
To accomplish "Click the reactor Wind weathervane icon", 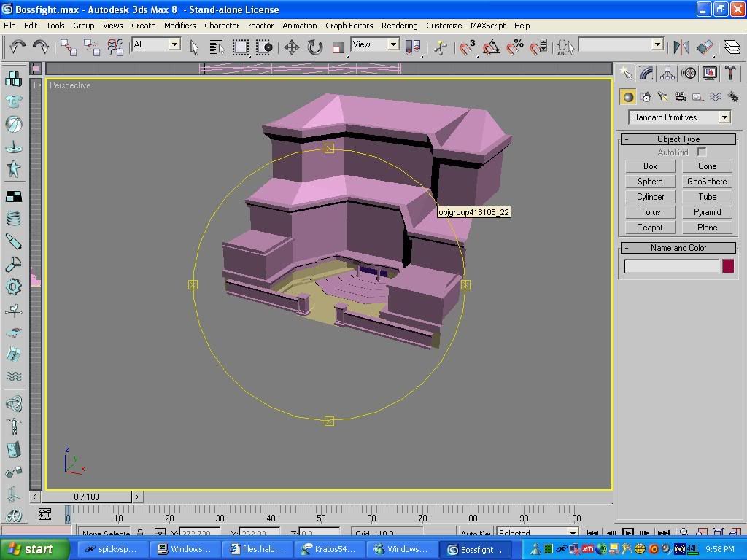I will tap(13, 311).
